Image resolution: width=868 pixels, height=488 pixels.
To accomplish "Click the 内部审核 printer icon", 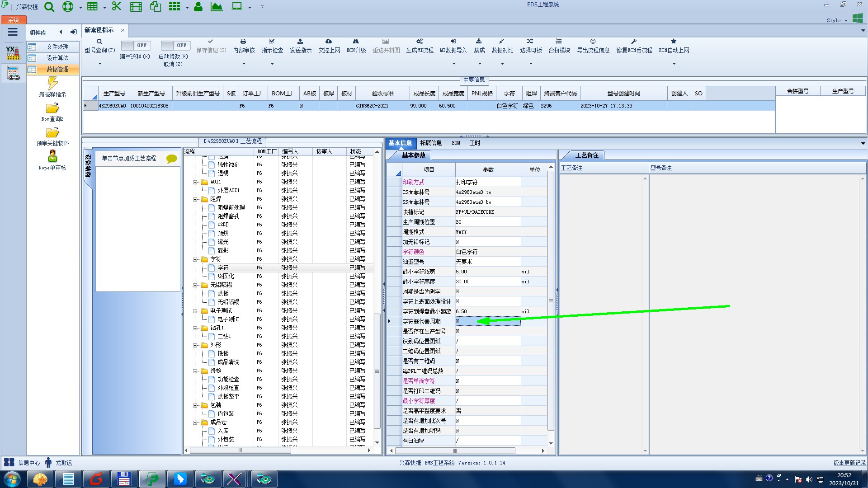I will pyautogui.click(x=243, y=42).
